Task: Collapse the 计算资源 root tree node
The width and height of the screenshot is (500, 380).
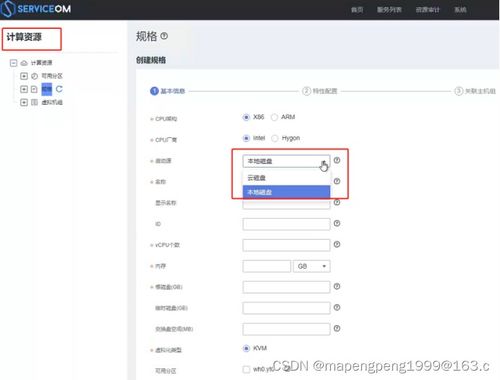Action: [x=13, y=63]
